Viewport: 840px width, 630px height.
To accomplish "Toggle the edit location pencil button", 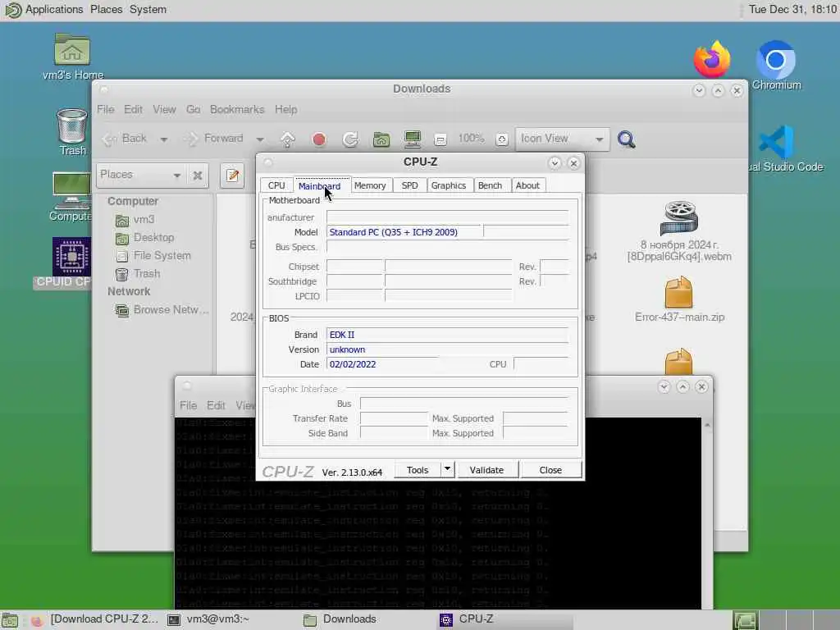I will [x=232, y=176].
